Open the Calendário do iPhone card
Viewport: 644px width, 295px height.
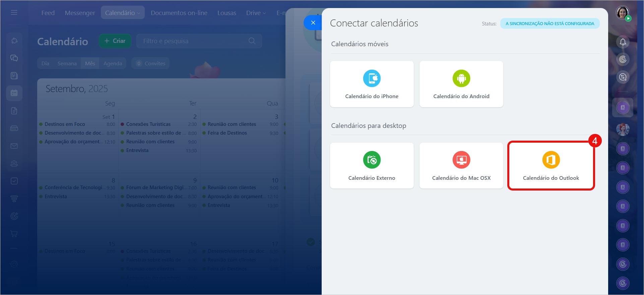coord(372,84)
